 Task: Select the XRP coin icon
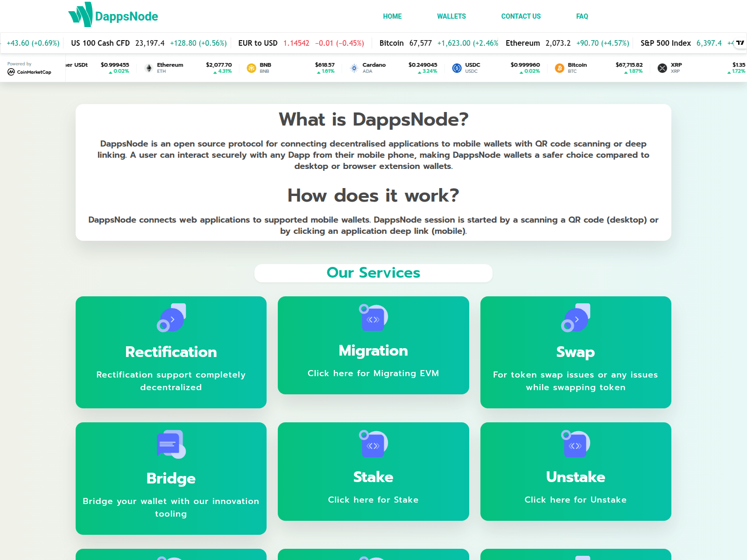pyautogui.click(x=662, y=68)
